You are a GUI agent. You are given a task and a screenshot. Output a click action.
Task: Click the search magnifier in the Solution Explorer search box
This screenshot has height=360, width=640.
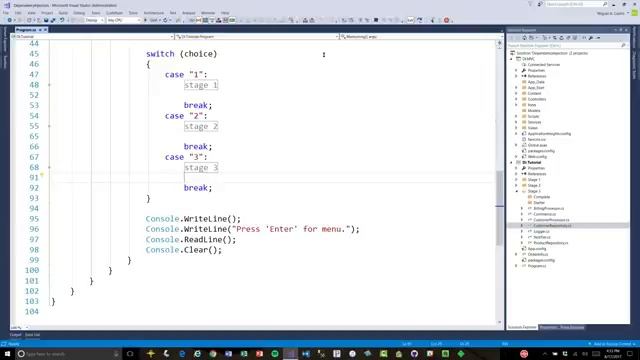(623, 45)
